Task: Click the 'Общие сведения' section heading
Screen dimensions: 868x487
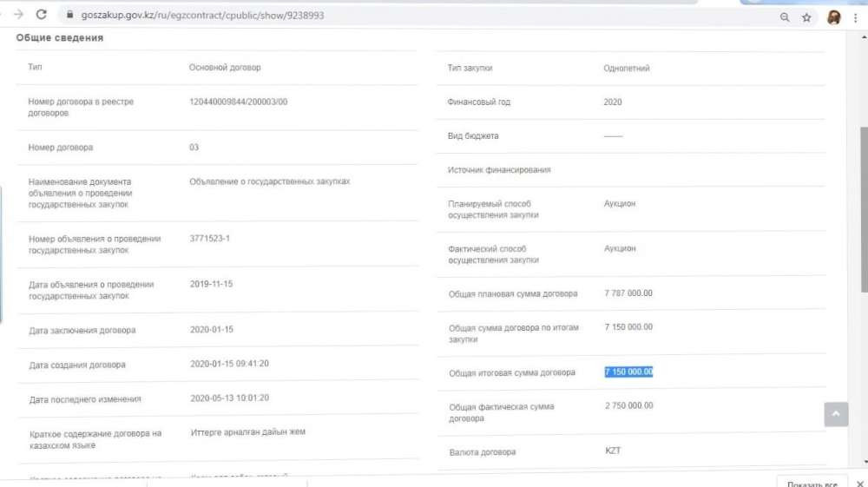Action: (59, 38)
